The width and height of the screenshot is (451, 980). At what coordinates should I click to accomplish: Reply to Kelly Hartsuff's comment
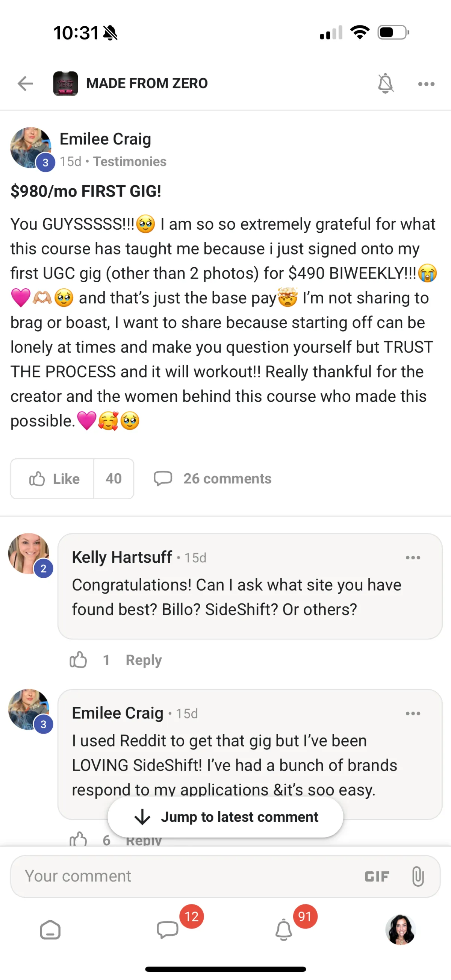coord(143,660)
